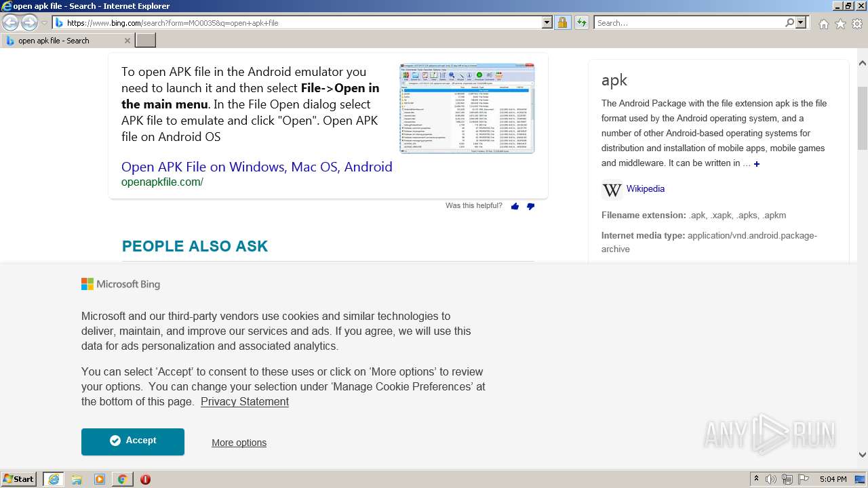Expand the address bar autocomplete dropdown
The height and width of the screenshot is (488, 868).
point(547,22)
